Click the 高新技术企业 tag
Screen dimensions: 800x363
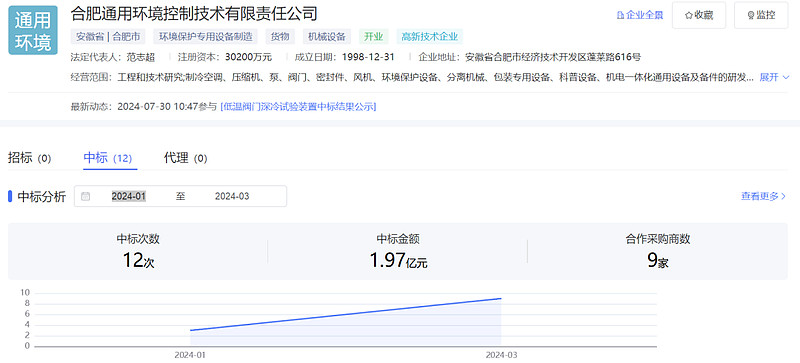430,37
